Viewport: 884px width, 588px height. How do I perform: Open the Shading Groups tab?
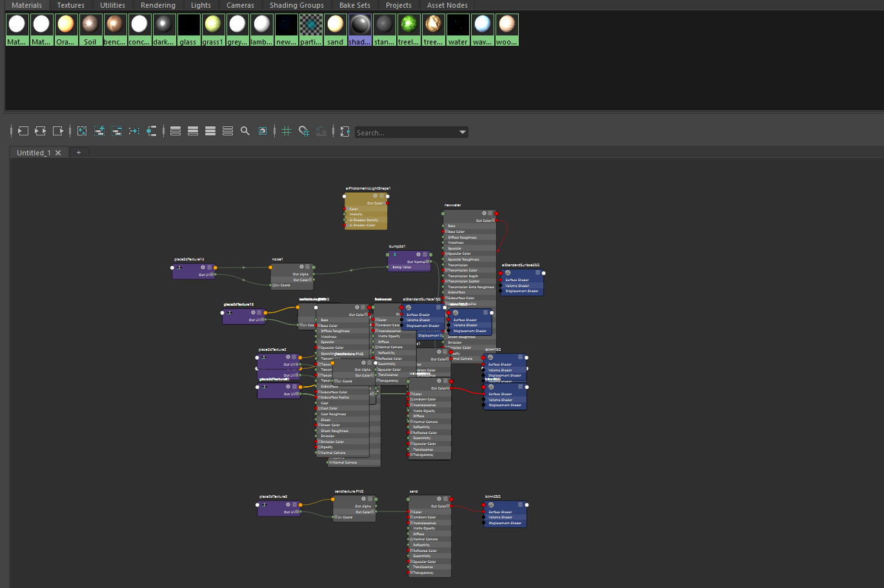click(296, 5)
